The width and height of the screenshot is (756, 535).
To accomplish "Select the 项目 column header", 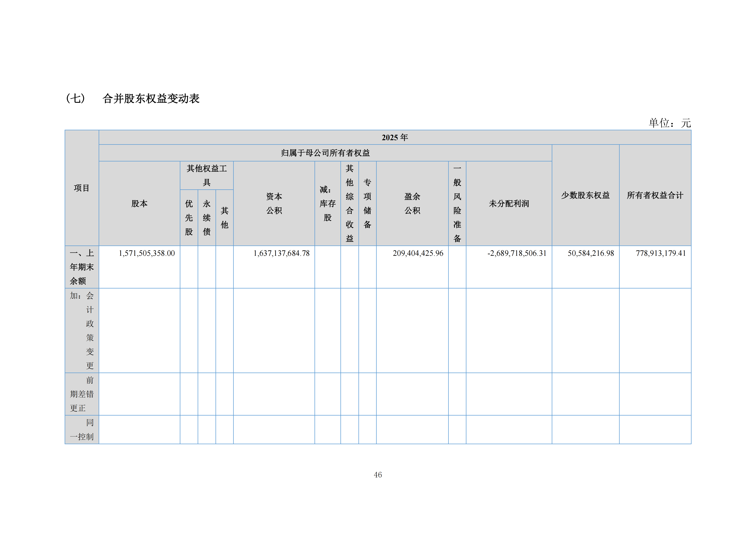I will [x=82, y=188].
